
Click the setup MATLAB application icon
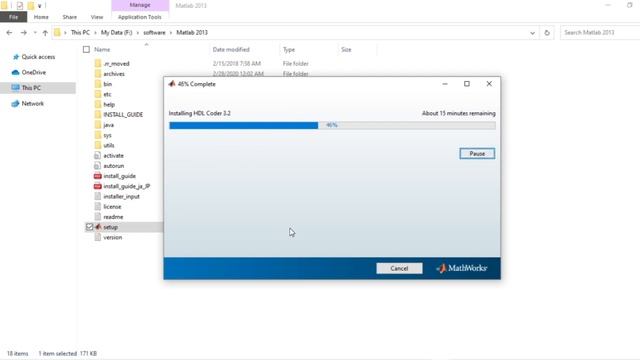[x=98, y=227]
